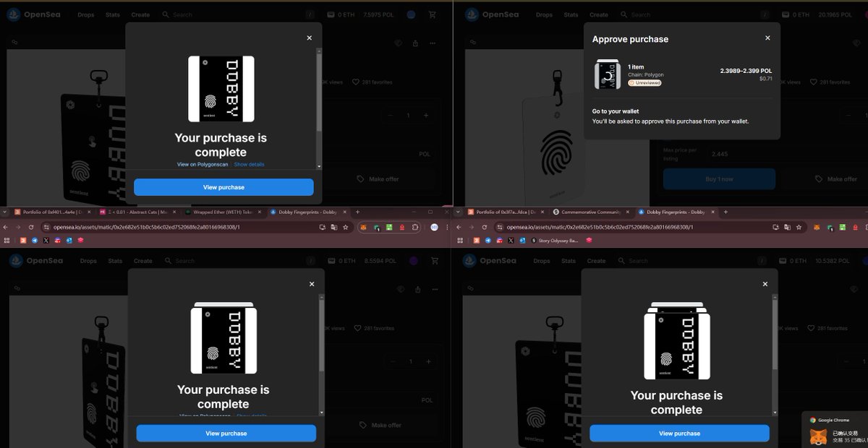
Task: Bookmark the page with star in 8.5594 browser
Action: pos(345,227)
